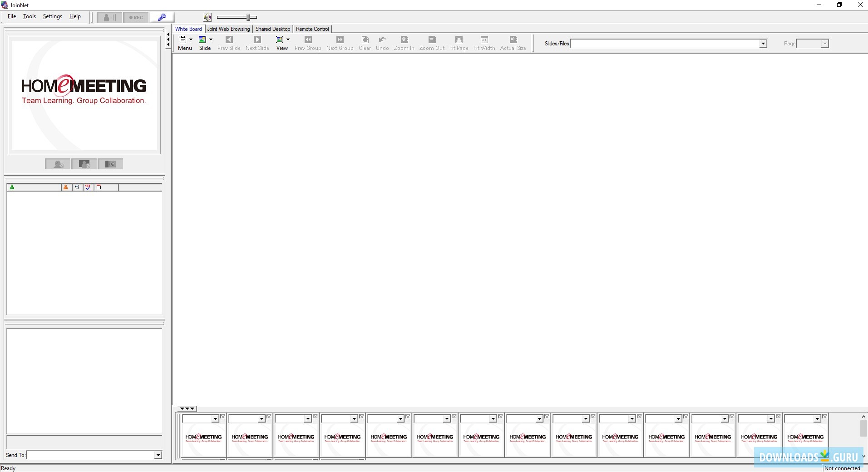Image resolution: width=868 pixels, height=472 pixels.
Task: Switch to the Remote Control tab
Action: click(312, 29)
